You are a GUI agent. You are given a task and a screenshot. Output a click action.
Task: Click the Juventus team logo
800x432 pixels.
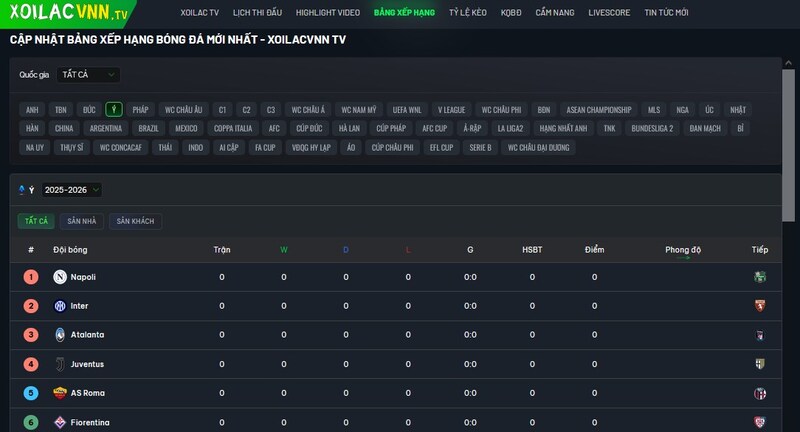point(60,364)
